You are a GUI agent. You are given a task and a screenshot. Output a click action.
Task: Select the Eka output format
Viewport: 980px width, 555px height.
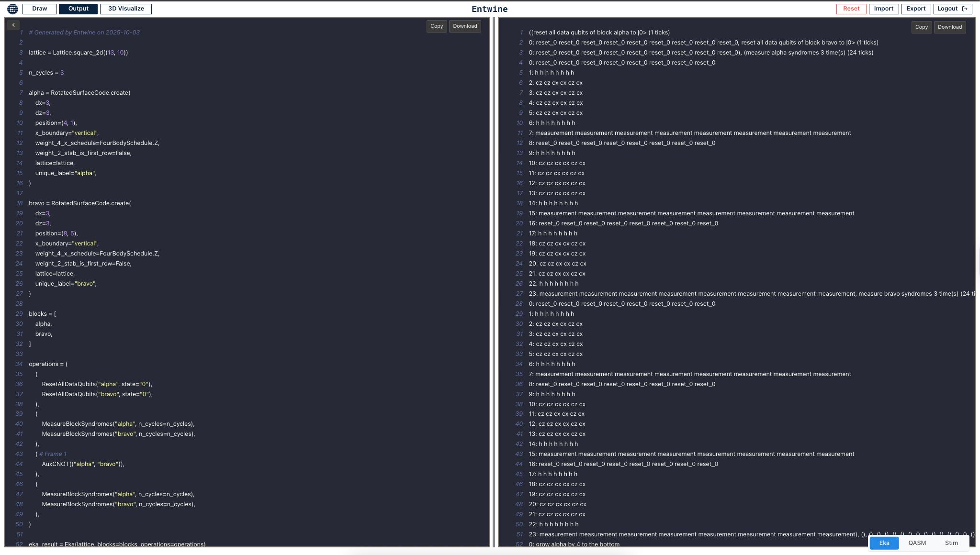click(x=883, y=543)
